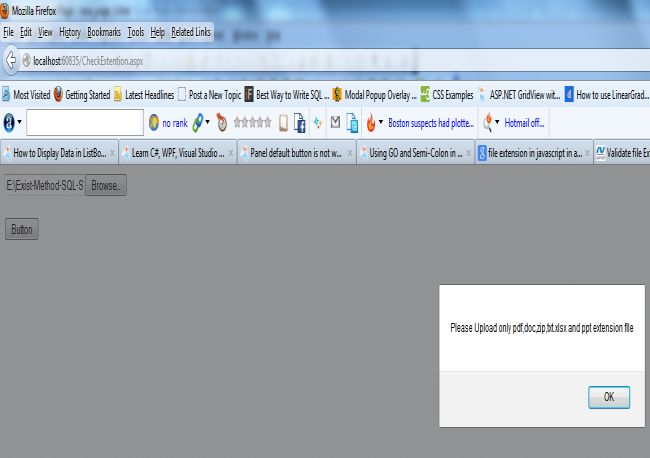650x458 pixels.
Task: Open the File menu
Action: (8, 32)
